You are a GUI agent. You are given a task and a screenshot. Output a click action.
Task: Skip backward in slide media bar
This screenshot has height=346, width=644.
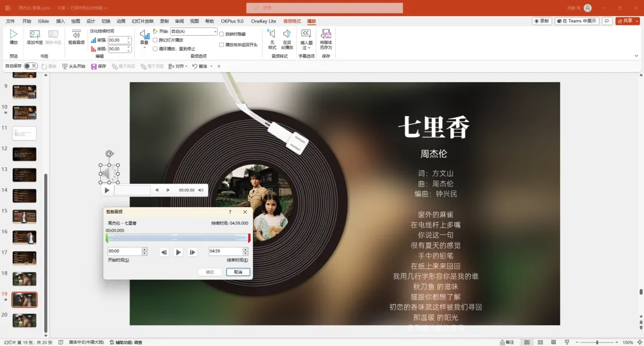click(x=157, y=190)
